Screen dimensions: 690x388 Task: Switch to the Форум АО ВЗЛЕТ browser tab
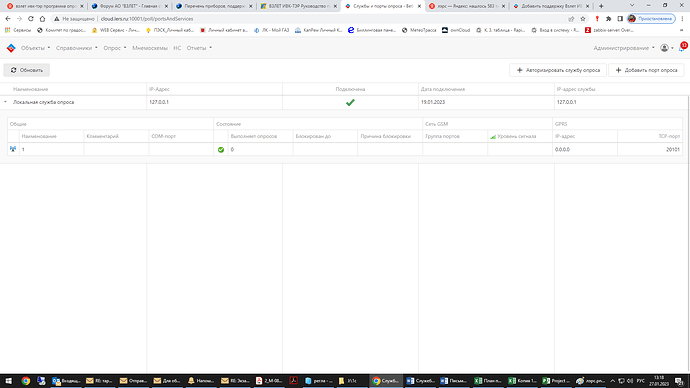pos(129,6)
